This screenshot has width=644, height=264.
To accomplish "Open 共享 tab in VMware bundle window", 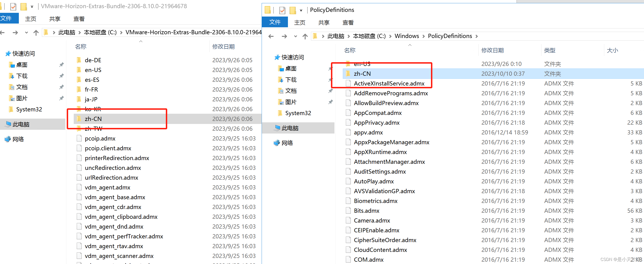I will 54,19.
